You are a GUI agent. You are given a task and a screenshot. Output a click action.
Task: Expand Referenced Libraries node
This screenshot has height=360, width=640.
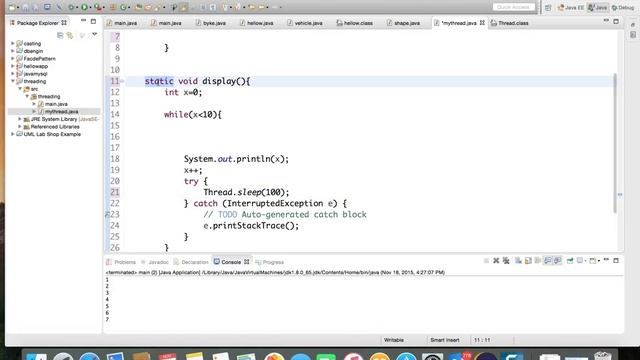point(20,127)
